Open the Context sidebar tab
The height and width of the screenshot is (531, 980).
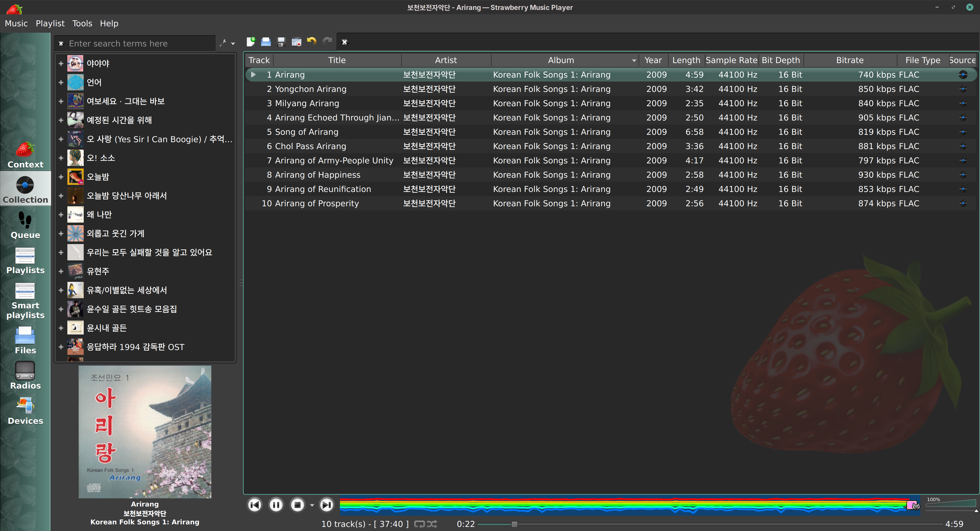pos(25,154)
